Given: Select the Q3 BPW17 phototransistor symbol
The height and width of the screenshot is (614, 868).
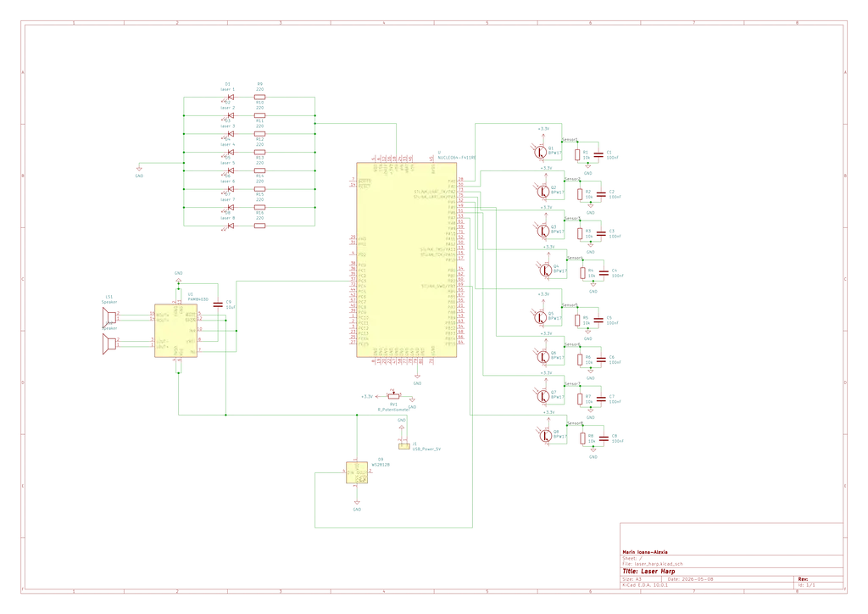Looking at the screenshot, I should pyautogui.click(x=542, y=230).
